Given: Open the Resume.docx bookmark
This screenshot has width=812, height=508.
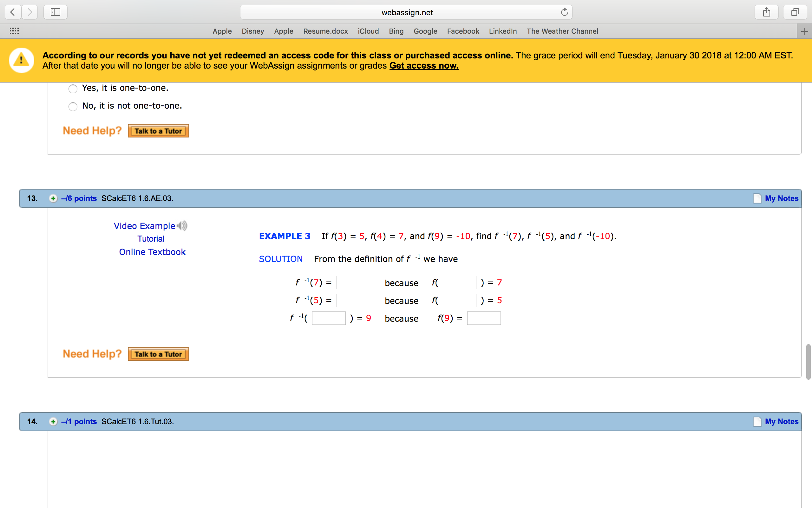Looking at the screenshot, I should (325, 31).
